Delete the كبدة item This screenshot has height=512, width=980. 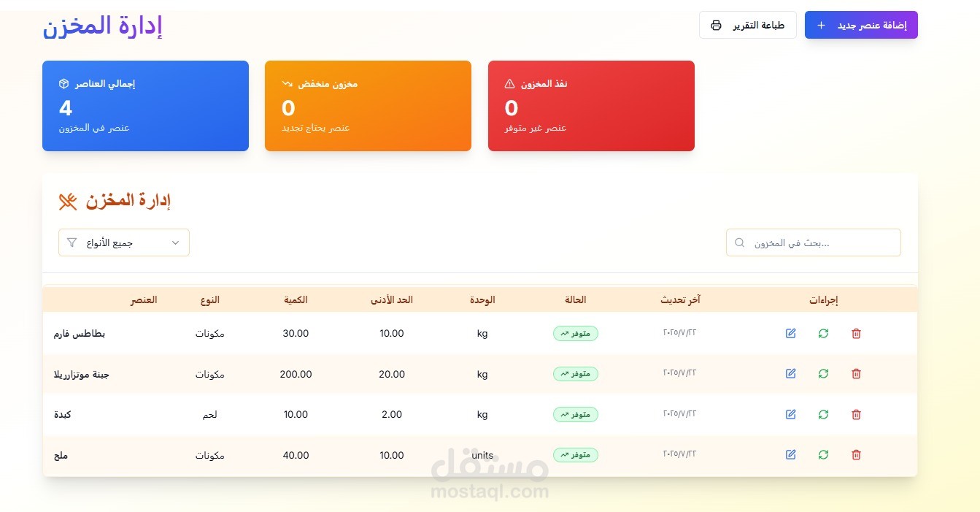click(x=856, y=414)
